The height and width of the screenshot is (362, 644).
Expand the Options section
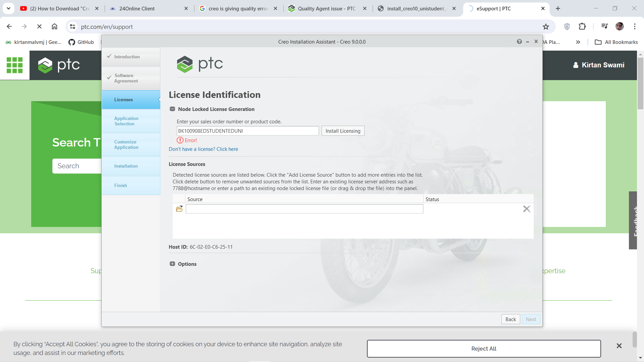tap(172, 264)
